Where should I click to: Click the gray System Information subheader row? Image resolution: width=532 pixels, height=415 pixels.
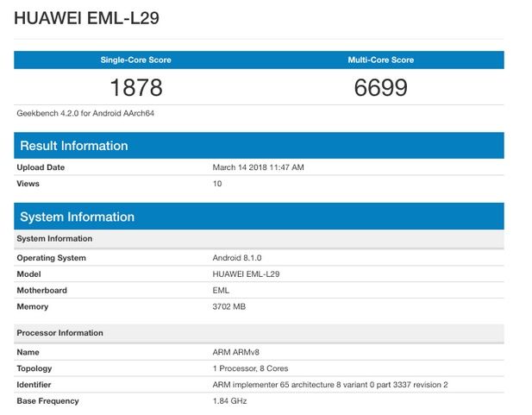[259, 239]
